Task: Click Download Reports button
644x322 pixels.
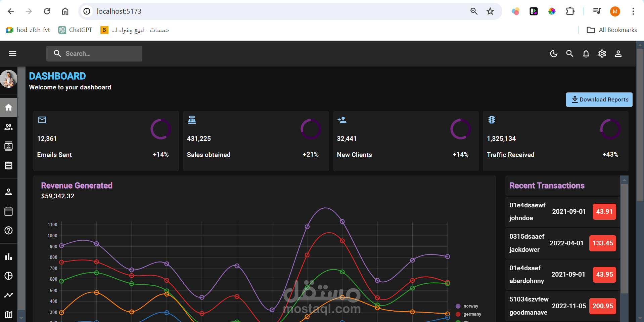Action: (x=599, y=99)
